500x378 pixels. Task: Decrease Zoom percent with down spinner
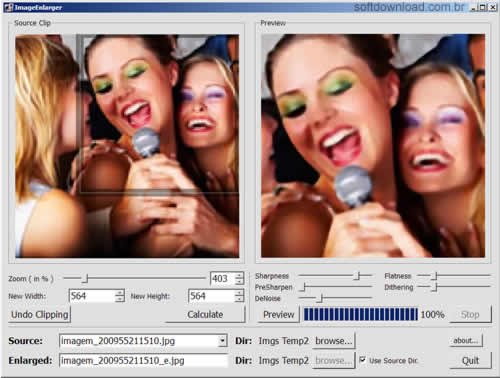tap(239, 281)
